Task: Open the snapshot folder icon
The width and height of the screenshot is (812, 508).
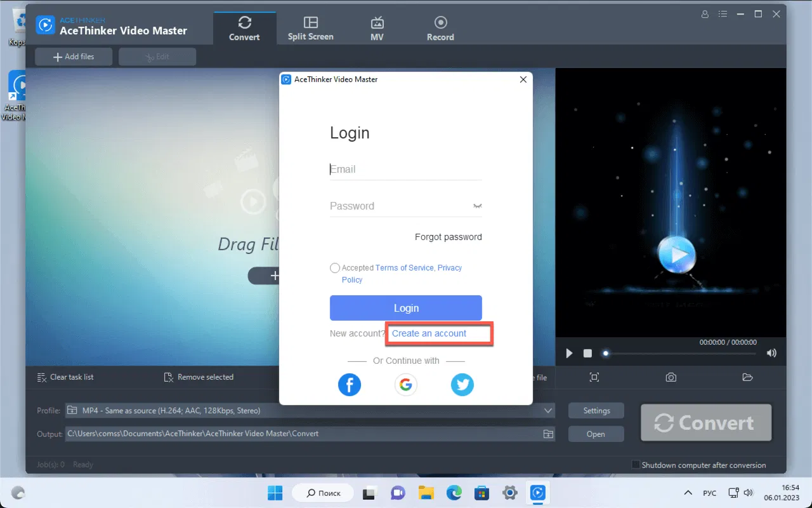Action: pos(748,377)
